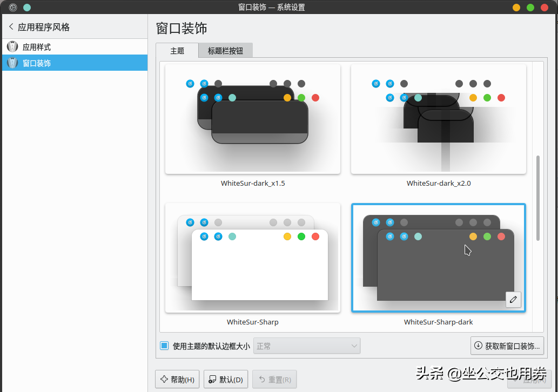Click the green maximize dot in titlebar
Screen dimensions: 558x392
point(530,8)
